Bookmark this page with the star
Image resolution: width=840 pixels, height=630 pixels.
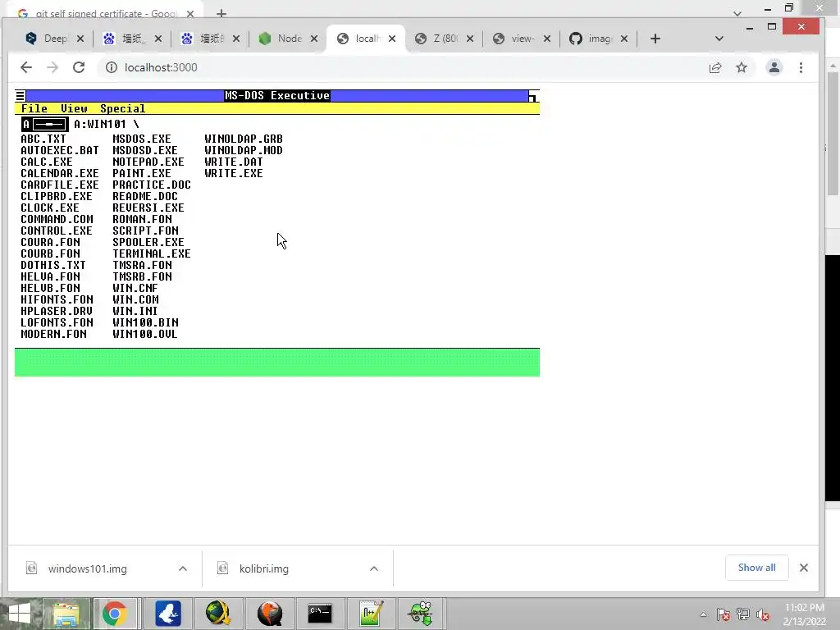(742, 67)
